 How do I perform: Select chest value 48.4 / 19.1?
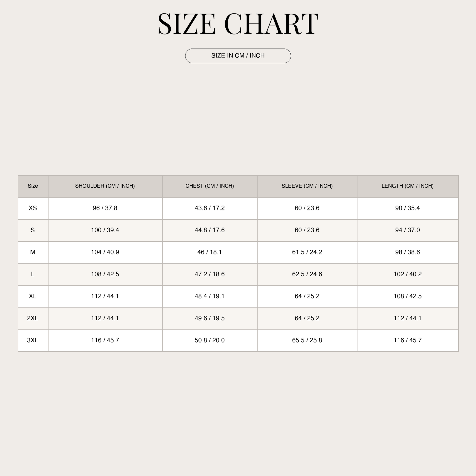point(210,296)
